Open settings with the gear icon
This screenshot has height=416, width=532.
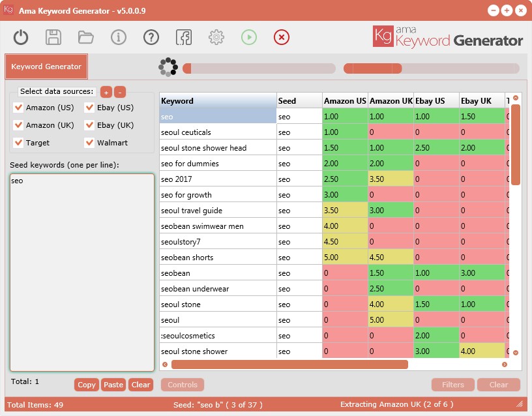point(216,37)
